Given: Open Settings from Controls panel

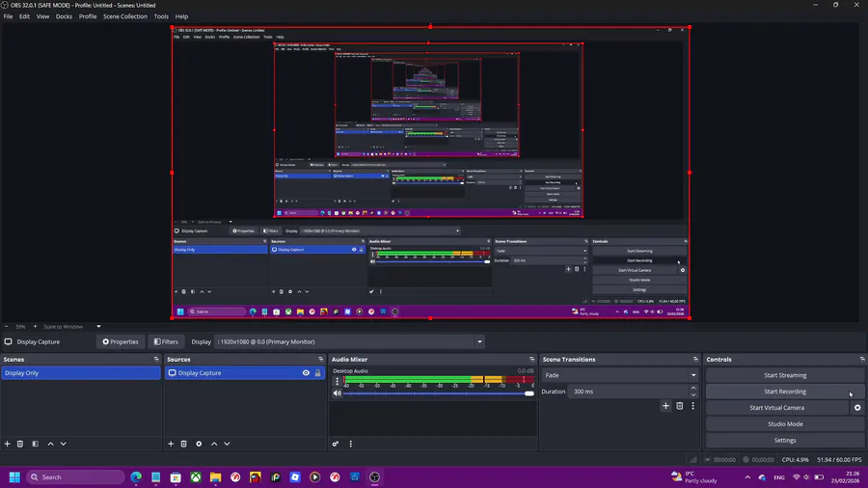Looking at the screenshot, I should pyautogui.click(x=785, y=441).
